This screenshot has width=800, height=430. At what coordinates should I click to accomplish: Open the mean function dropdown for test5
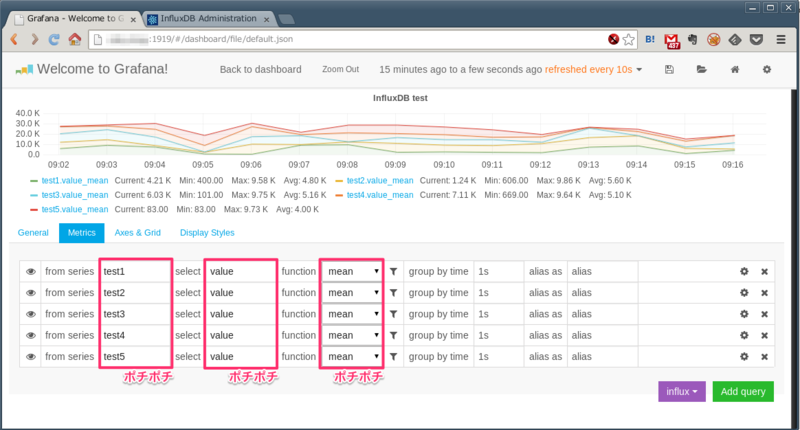point(352,357)
